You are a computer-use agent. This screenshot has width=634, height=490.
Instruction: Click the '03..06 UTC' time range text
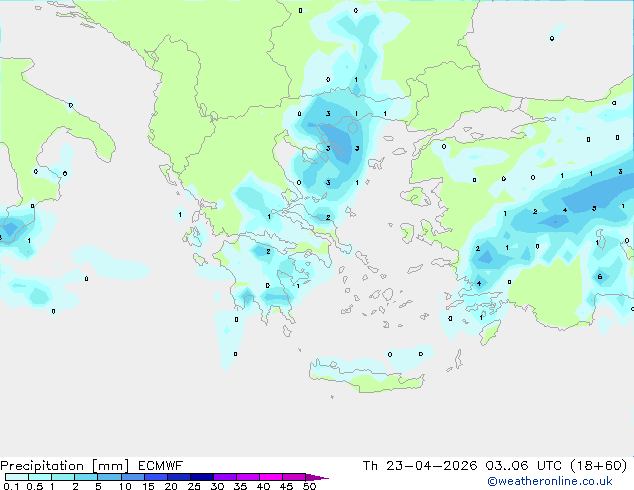click(x=523, y=466)
